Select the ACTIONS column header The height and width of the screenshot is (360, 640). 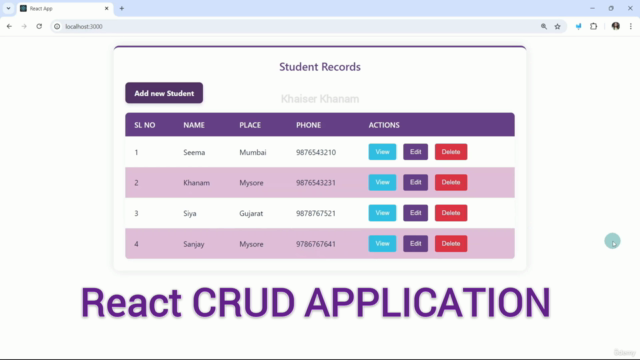384,125
